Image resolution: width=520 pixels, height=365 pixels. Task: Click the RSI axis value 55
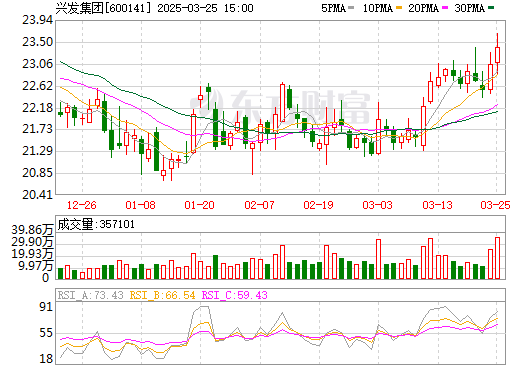pos(46,333)
